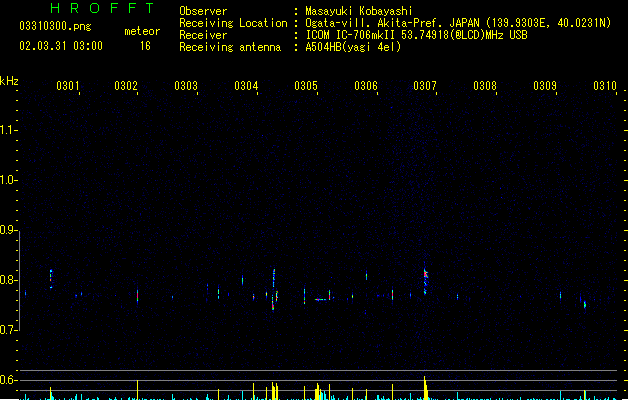Screen dimensions: 629x400
Task: Click the 1.1 frequency axis label
Action: (7, 130)
